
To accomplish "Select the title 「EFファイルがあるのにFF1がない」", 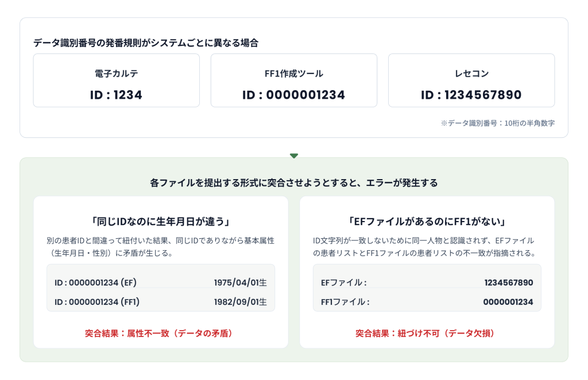I will pyautogui.click(x=427, y=222).
